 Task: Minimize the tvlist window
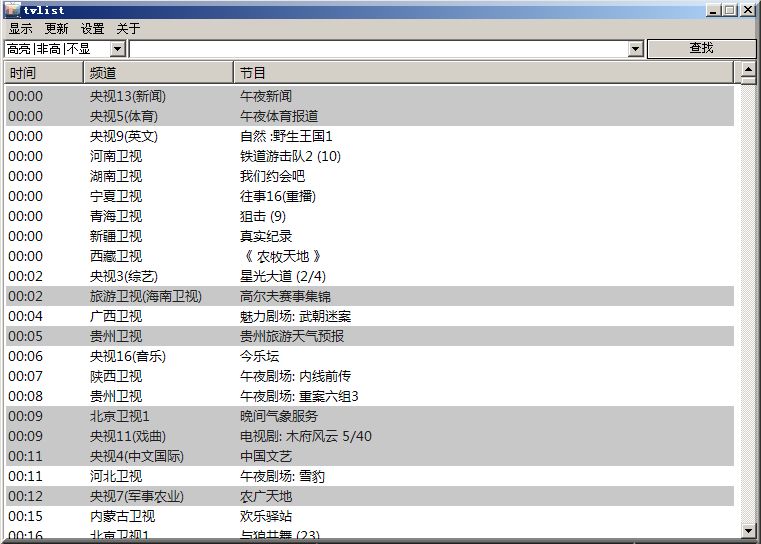coord(713,10)
